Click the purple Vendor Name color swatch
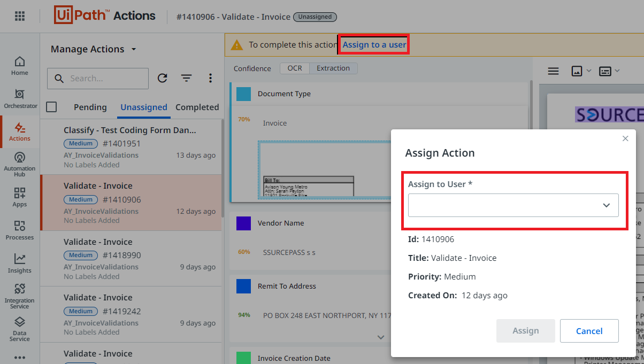644x364 pixels. [243, 223]
